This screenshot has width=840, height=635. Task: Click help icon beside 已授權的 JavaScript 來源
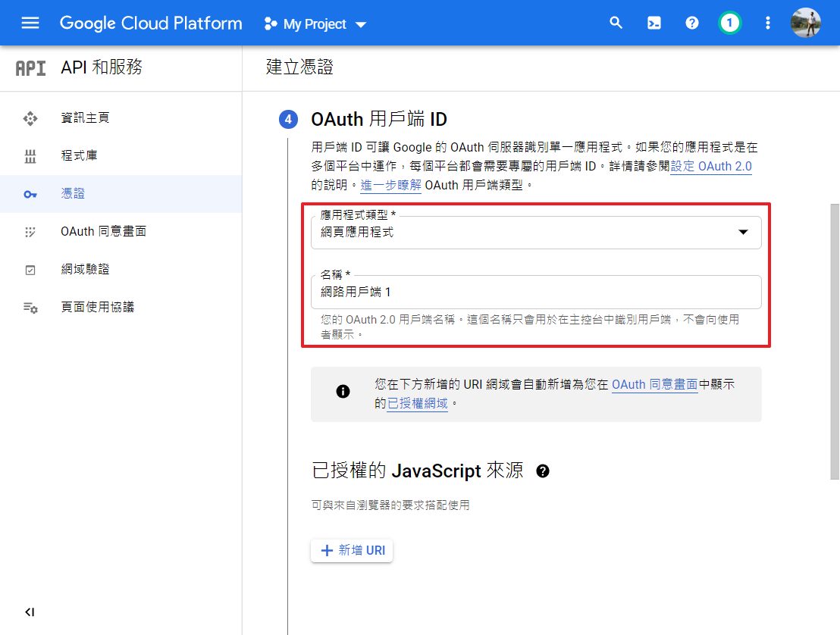coord(543,471)
